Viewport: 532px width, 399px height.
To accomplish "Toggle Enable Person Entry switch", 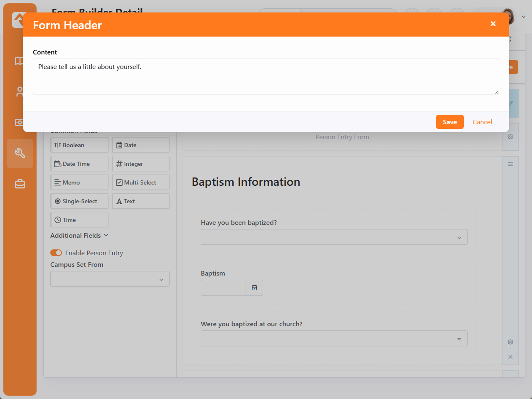I will (x=56, y=253).
